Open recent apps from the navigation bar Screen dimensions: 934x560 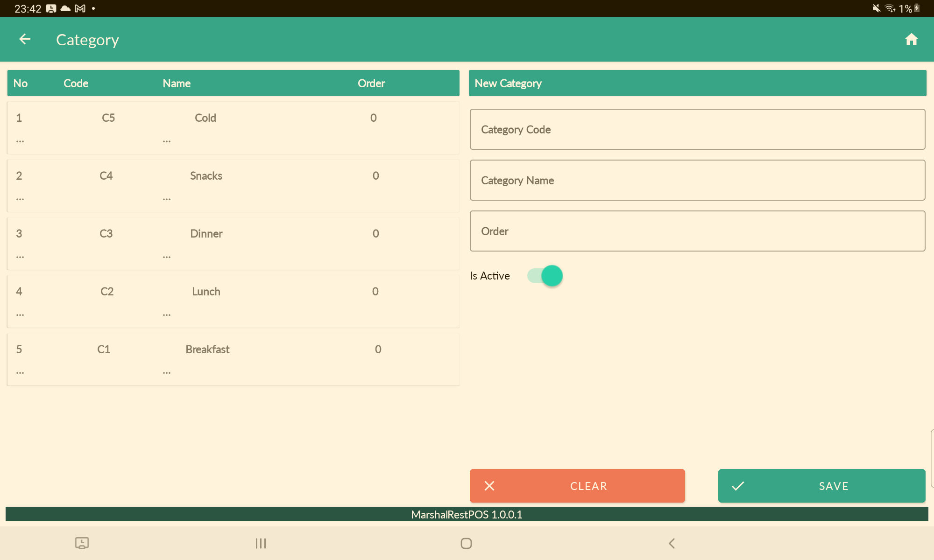coord(261,543)
